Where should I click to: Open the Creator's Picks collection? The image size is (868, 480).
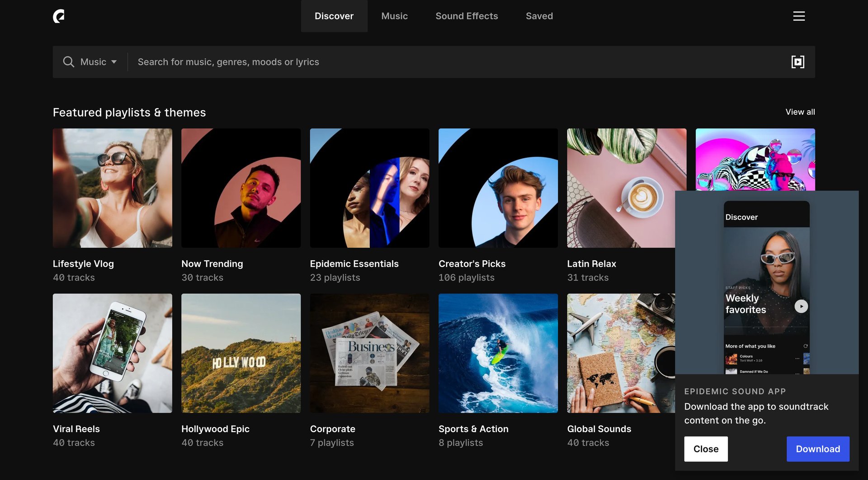coord(498,188)
